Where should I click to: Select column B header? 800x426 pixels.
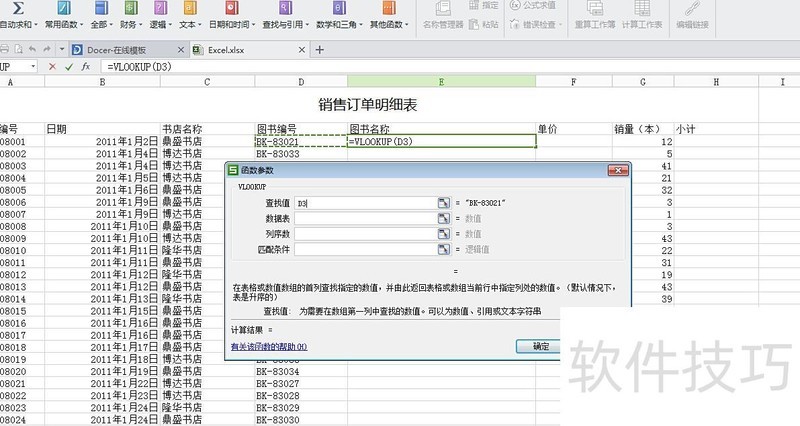(103, 82)
